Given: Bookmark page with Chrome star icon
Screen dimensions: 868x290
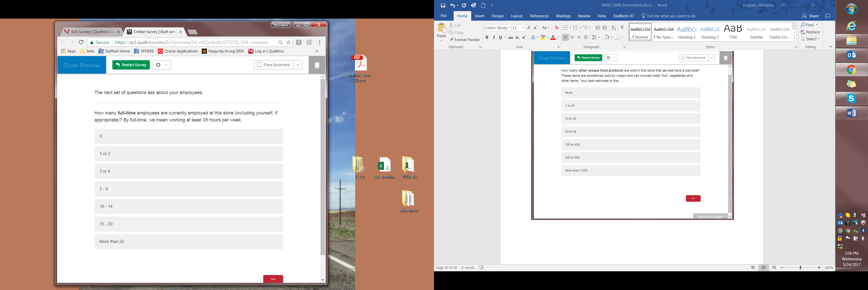Looking at the screenshot, I should coord(289,42).
